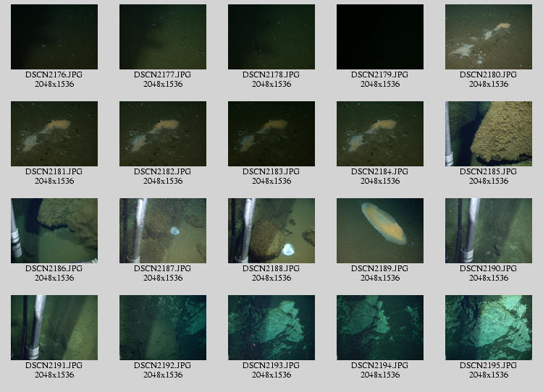Image resolution: width=543 pixels, height=392 pixels.
Task: Click the filename label DSCN2178.JPG
Action: click(271, 74)
